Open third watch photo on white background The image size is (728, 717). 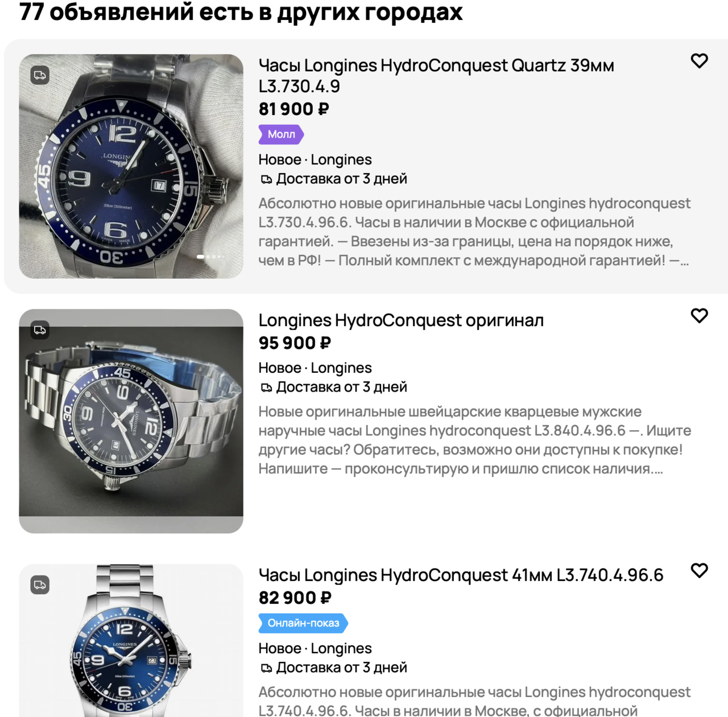(x=131, y=641)
